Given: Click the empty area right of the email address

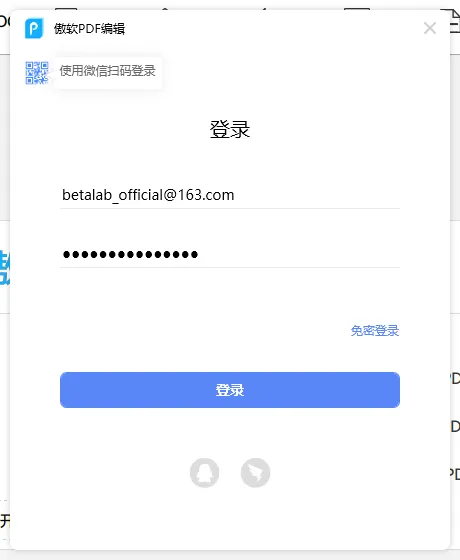Looking at the screenshot, I should pyautogui.click(x=317, y=195).
